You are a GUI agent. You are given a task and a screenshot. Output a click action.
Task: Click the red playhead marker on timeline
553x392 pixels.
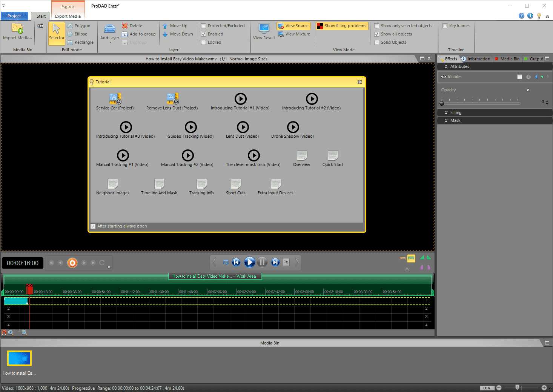(29, 289)
